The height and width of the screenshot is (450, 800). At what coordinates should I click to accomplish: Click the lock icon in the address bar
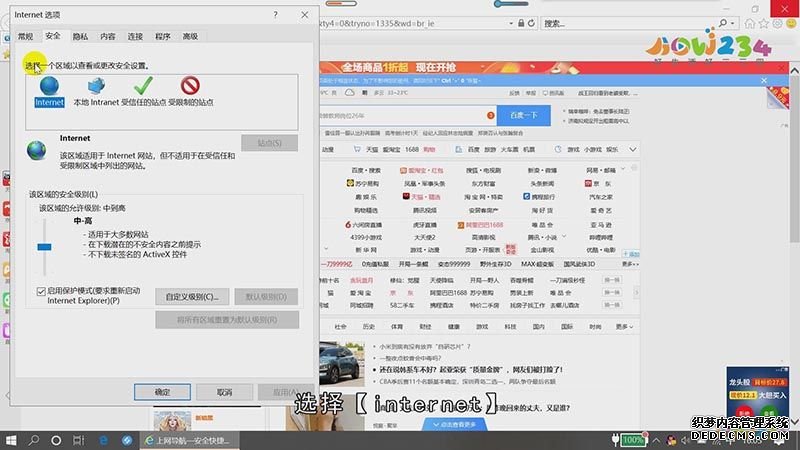pos(521,23)
